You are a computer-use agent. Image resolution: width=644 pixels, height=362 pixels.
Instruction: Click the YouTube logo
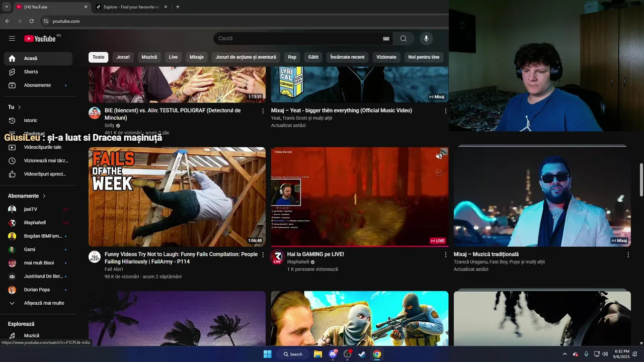point(40,39)
